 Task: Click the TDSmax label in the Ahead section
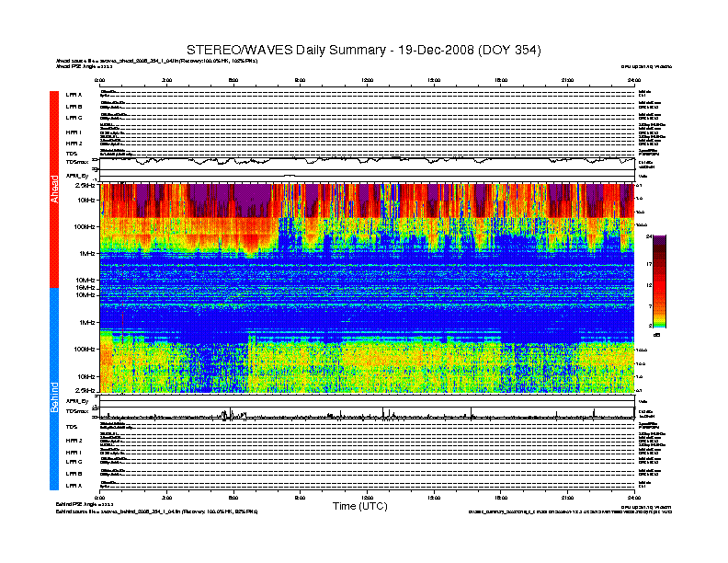pyautogui.click(x=76, y=162)
